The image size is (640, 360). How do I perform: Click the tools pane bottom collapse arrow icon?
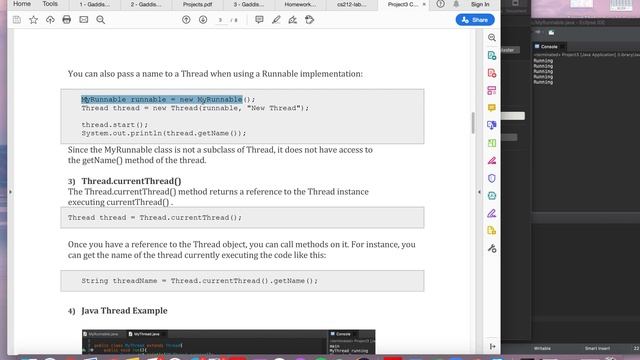point(492,347)
